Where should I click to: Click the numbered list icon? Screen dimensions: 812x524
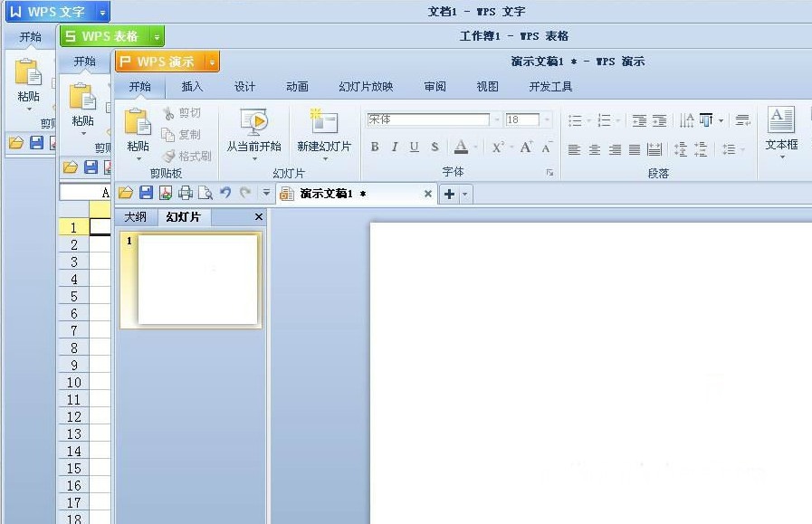(x=604, y=120)
